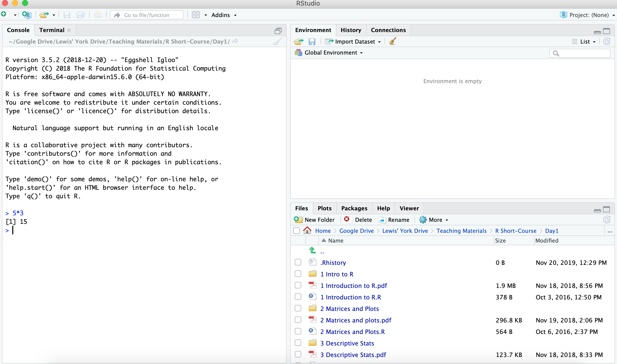Check the checkbox next to 2 Matrices and Plots.R
Image resolution: width=617 pixels, height=364 pixels.
tap(298, 331)
